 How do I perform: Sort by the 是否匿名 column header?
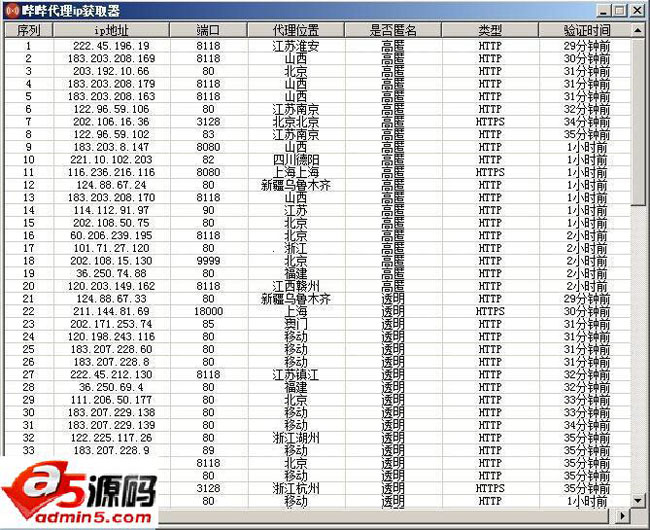(393, 30)
